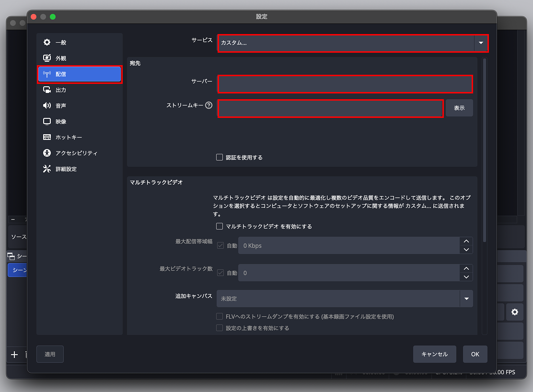Enable the 認証を使用する checkbox
The height and width of the screenshot is (392, 533).
(220, 157)
